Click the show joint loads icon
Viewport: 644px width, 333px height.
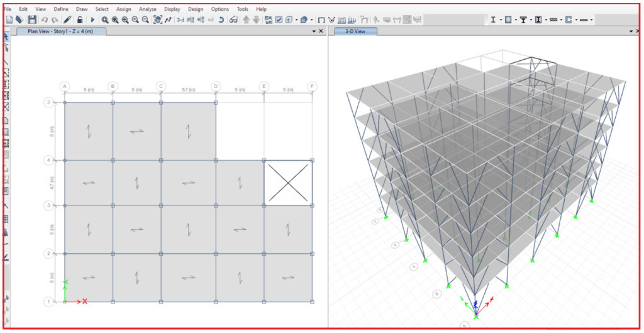331,19
